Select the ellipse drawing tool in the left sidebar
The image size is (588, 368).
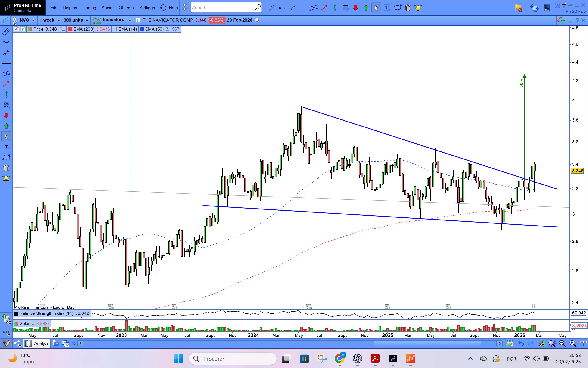pyautogui.click(x=6, y=157)
